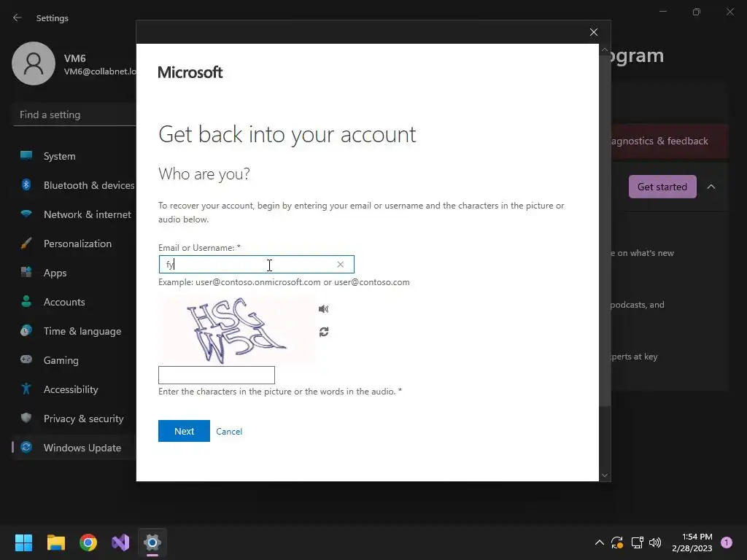
Task: Click the network tray icon
Action: click(637, 542)
